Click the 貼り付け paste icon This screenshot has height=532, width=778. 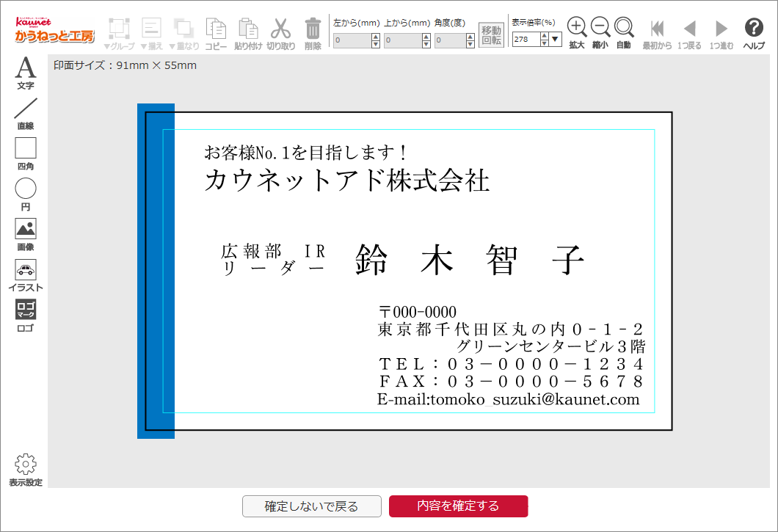coord(248,34)
